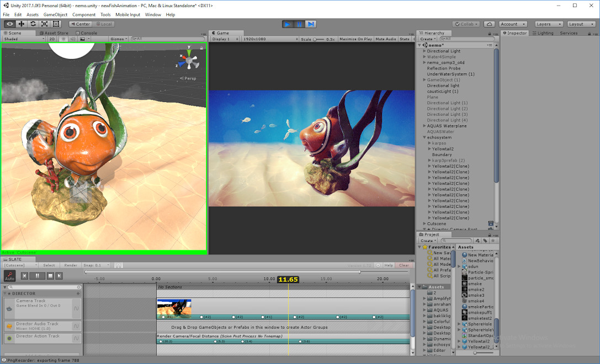The width and height of the screenshot is (600, 364).
Task: Open the Snap: 0.1 dropdown in Slate
Action: pyautogui.click(x=96, y=265)
